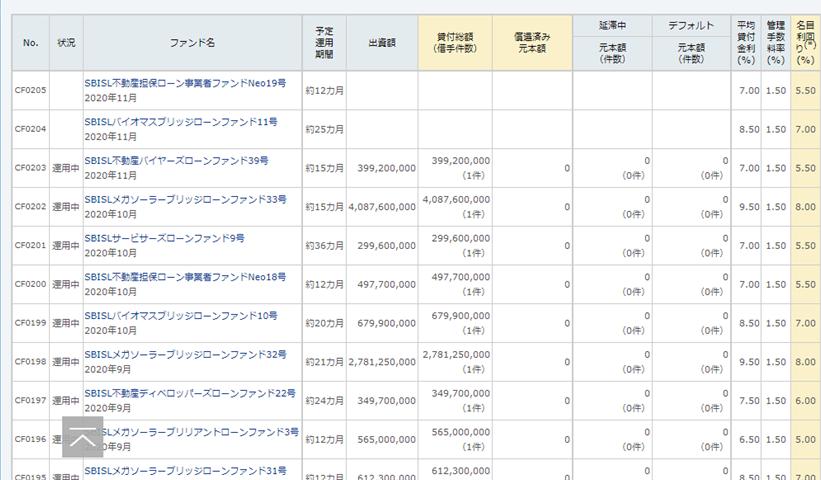Click 平均貸付金利 8.50 in row CF0204
This screenshot has height=480, width=821.
749,129
